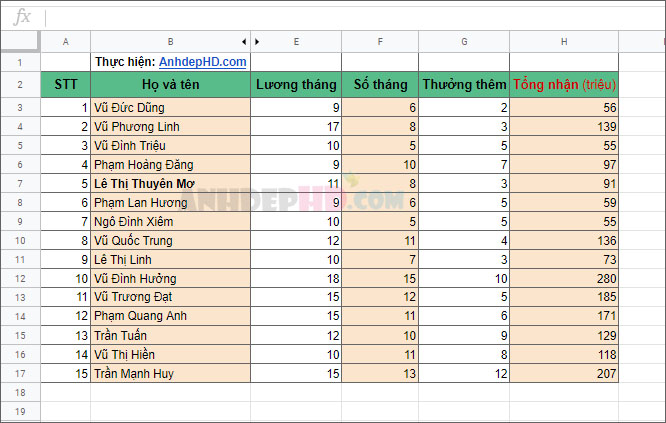Select salary value 17 for Vũ Phương Linh

click(296, 127)
